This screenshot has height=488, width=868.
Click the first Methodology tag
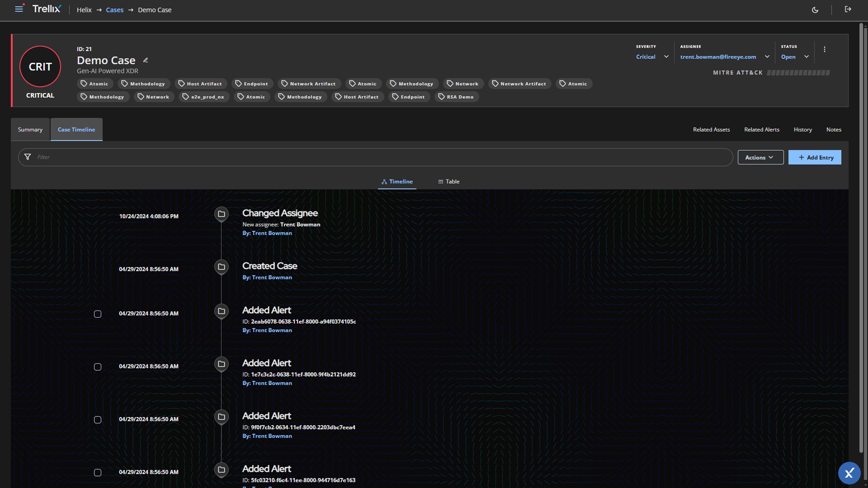pyautogui.click(x=144, y=84)
